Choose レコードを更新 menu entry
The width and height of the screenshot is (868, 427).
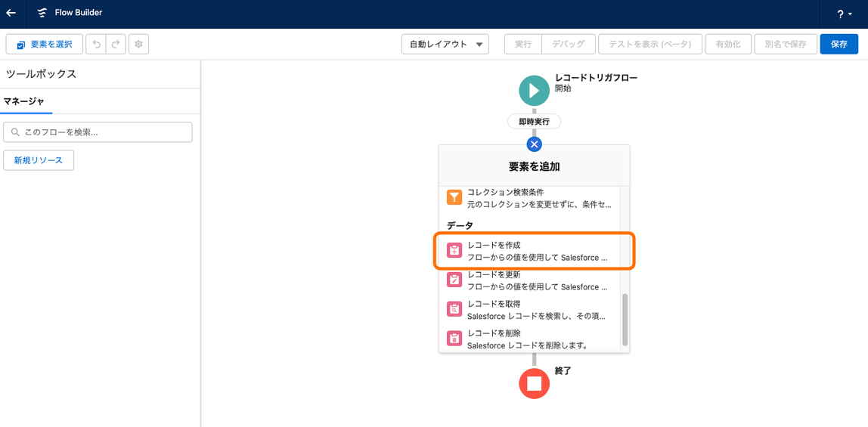[x=530, y=280]
